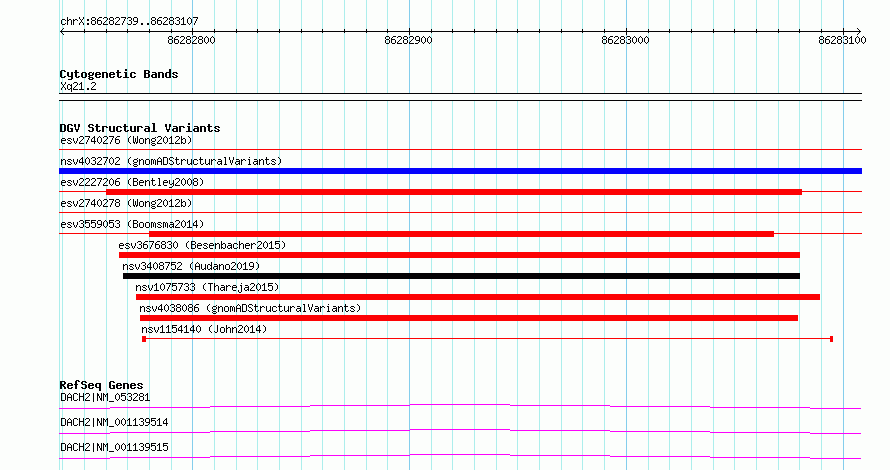Select the red nsv1075733 variant bar
The image size is (890, 470).
478,297
